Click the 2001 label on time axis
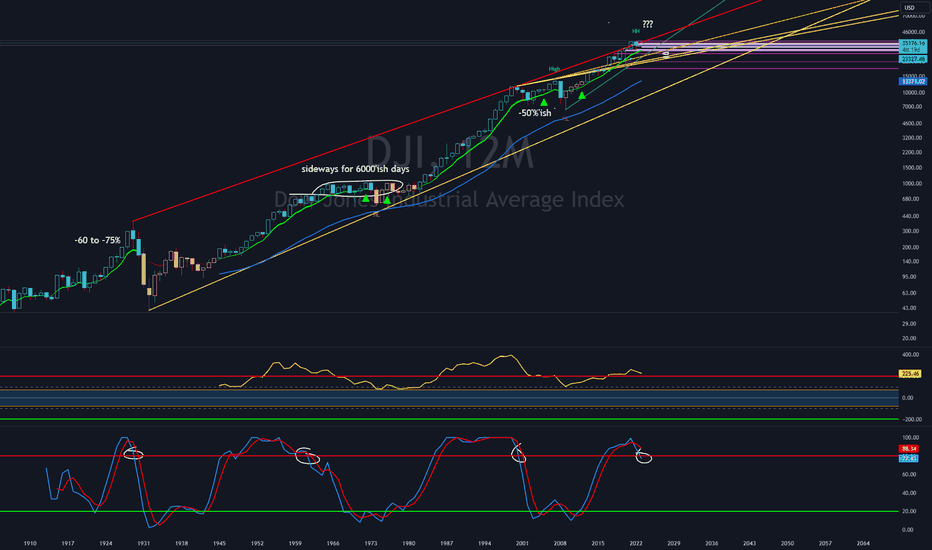The width and height of the screenshot is (932, 550). [x=522, y=543]
